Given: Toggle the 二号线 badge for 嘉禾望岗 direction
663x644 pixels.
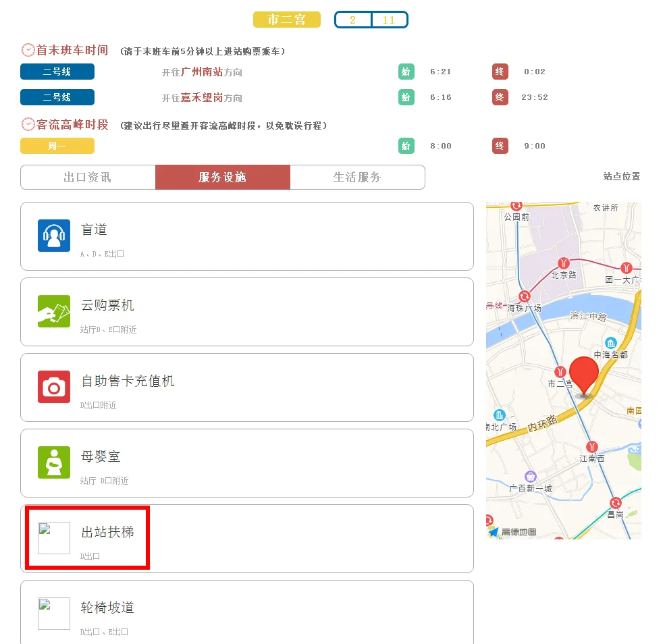Looking at the screenshot, I should [x=57, y=97].
